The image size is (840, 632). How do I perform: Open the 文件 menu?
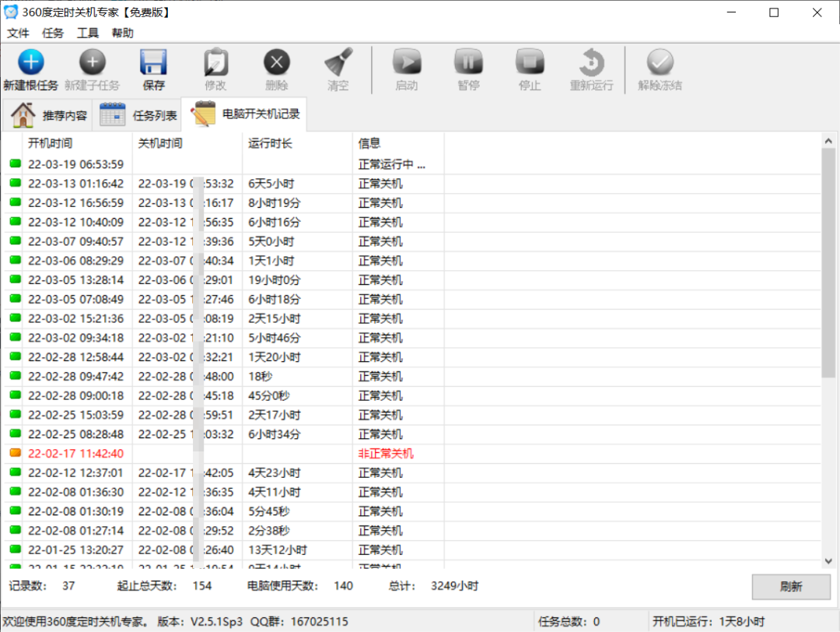click(18, 33)
